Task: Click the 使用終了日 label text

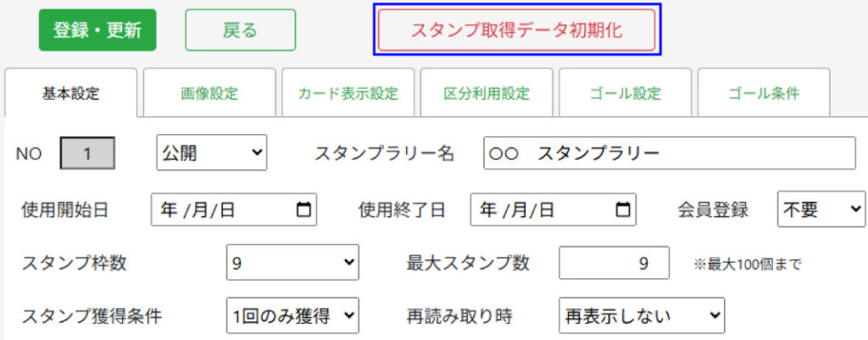Action: pos(402,210)
